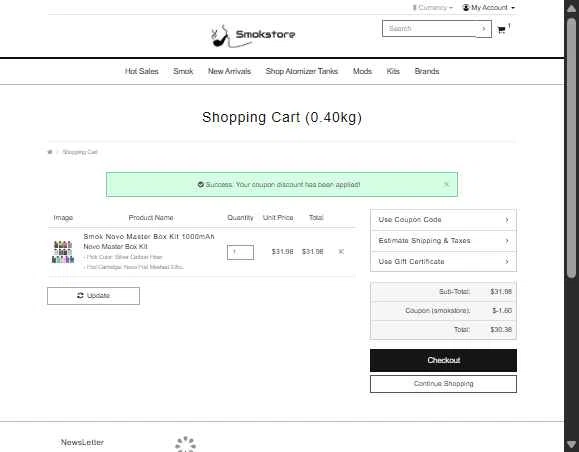Click scrollbar up arrow

click(572, 9)
